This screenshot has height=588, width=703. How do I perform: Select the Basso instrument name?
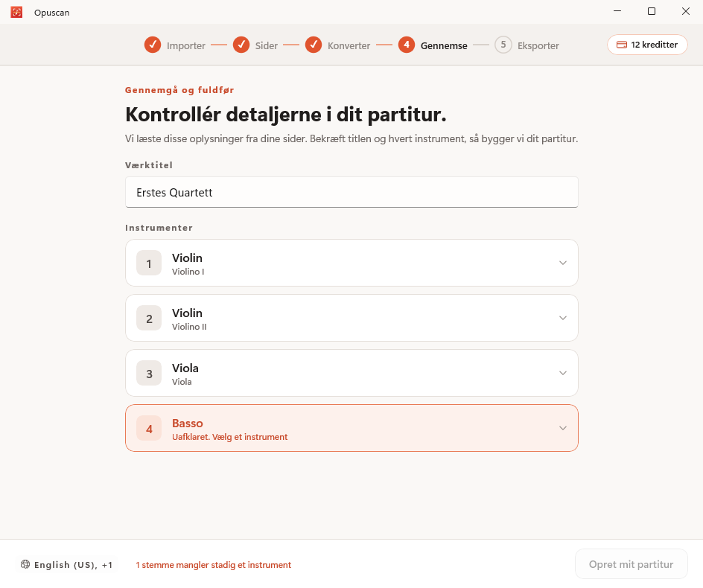188,424
